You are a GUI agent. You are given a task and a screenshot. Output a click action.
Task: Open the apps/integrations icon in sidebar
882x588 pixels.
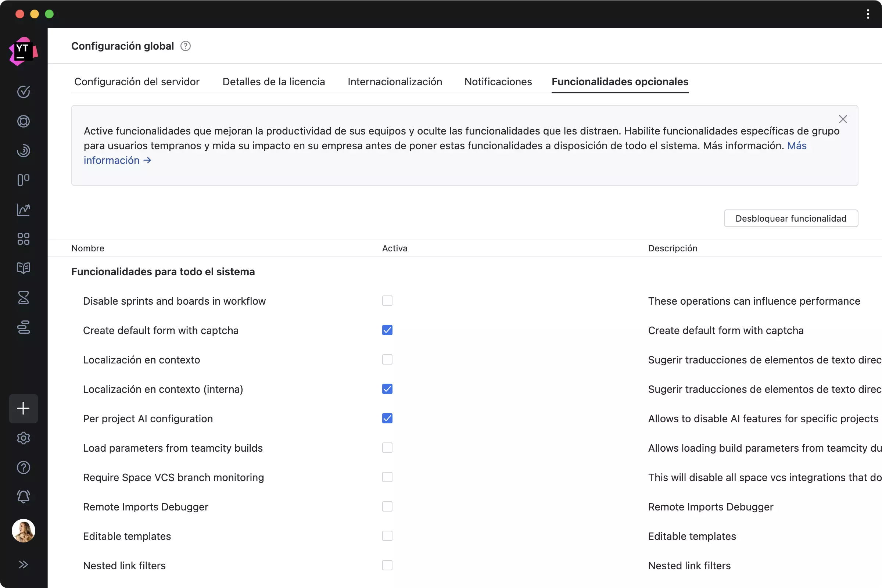coord(23,238)
